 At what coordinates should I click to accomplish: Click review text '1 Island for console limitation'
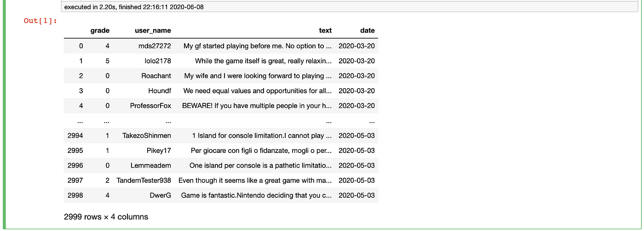coord(262,135)
